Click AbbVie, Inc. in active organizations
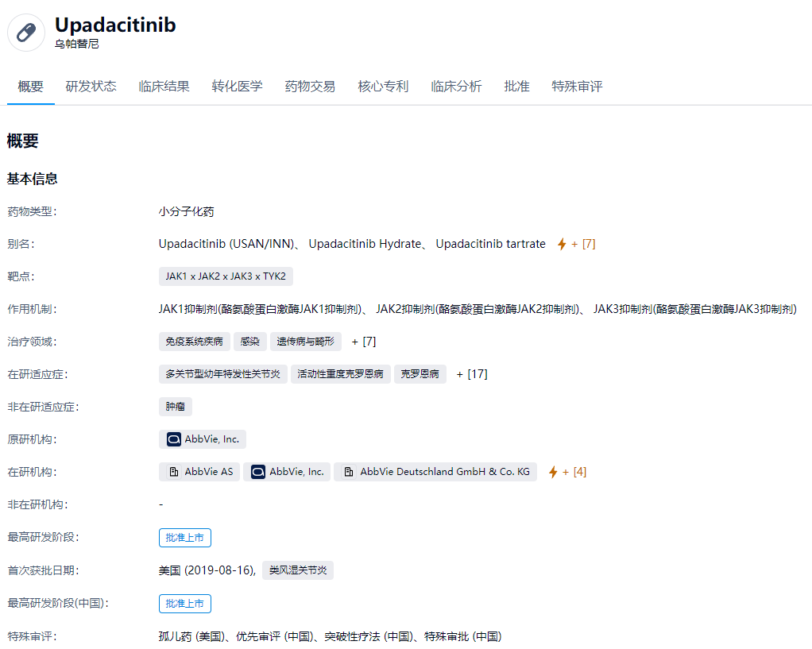Viewport: 812px width, 649px height. pos(287,472)
